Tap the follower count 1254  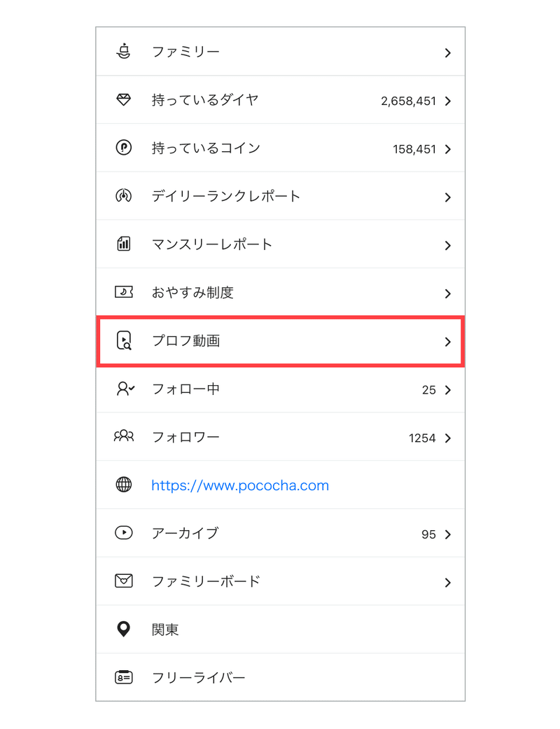(x=422, y=438)
